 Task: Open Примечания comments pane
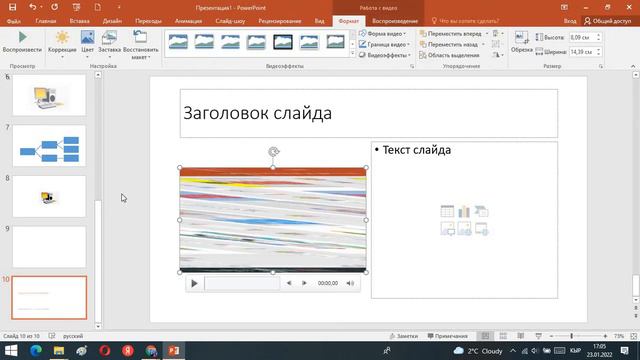click(447, 336)
